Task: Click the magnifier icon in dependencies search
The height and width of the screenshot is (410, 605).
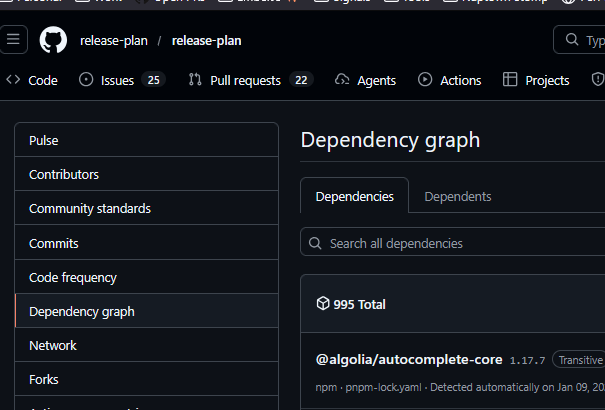Action: pos(315,243)
